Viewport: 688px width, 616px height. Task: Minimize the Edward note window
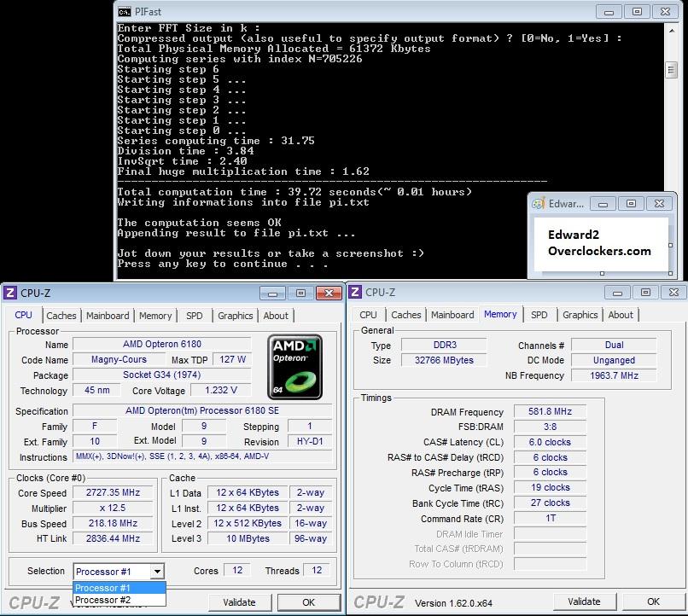pyautogui.click(x=603, y=204)
